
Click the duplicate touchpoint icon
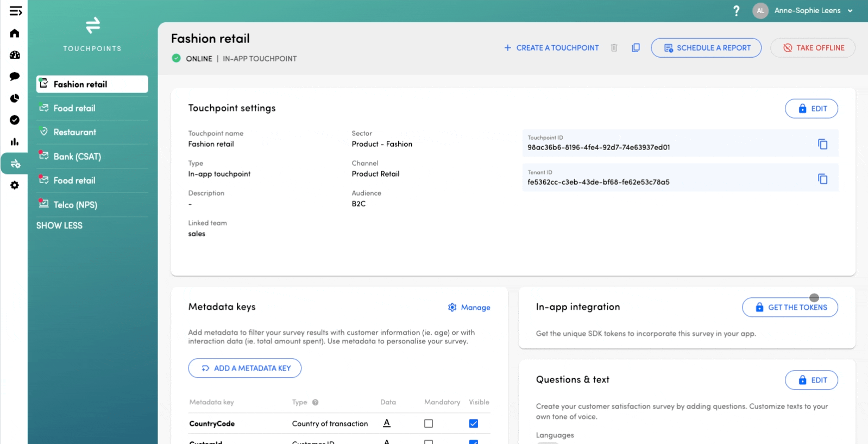[x=636, y=48]
